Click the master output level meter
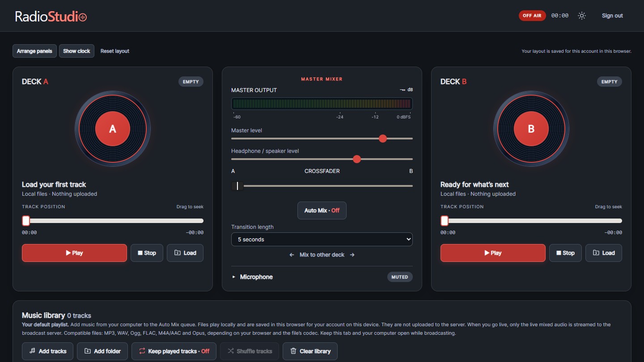 pos(322,104)
